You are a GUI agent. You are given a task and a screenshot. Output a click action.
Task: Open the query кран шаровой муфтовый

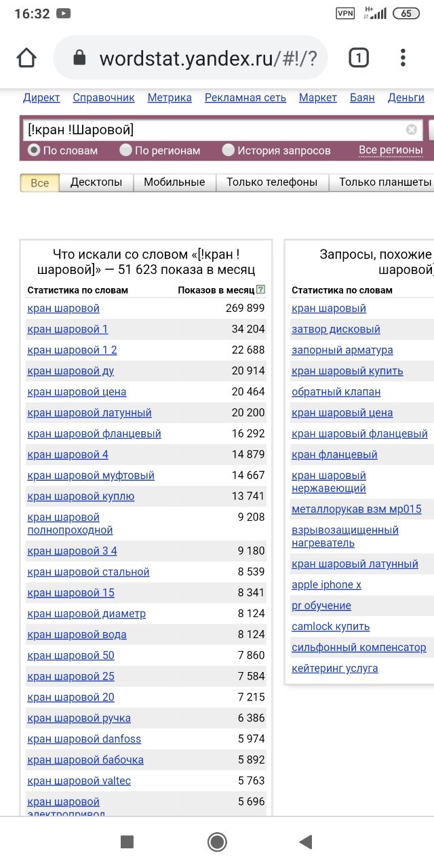coord(91,475)
